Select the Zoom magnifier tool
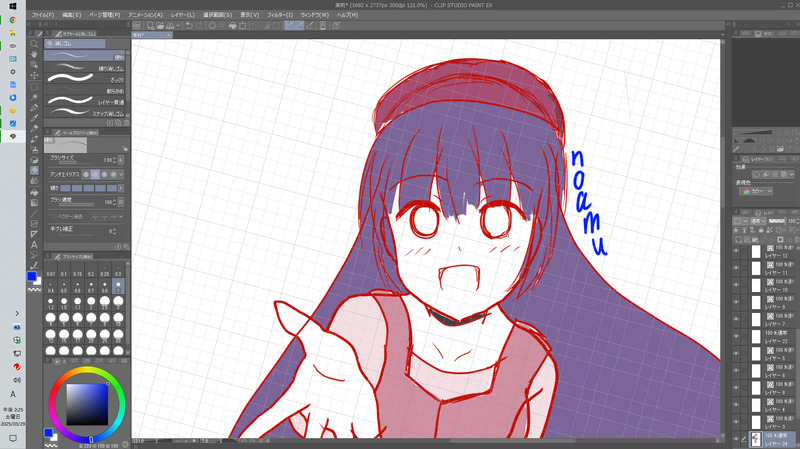800x449 pixels. tap(34, 44)
